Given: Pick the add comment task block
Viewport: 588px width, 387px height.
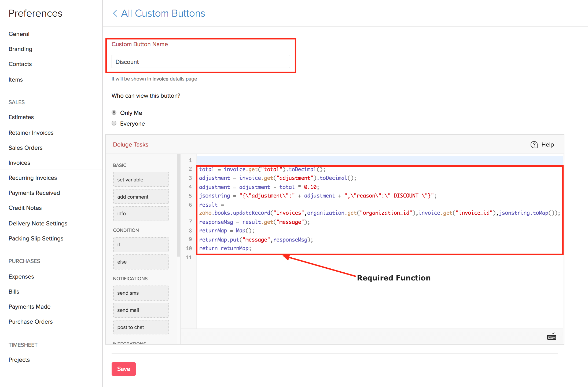Looking at the screenshot, I should tap(141, 197).
